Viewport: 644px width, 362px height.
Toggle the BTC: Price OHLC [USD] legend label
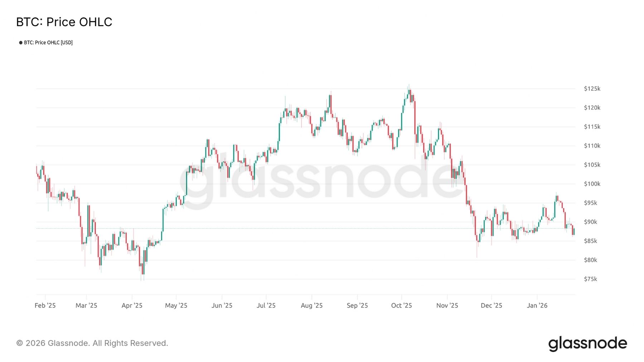(48, 43)
